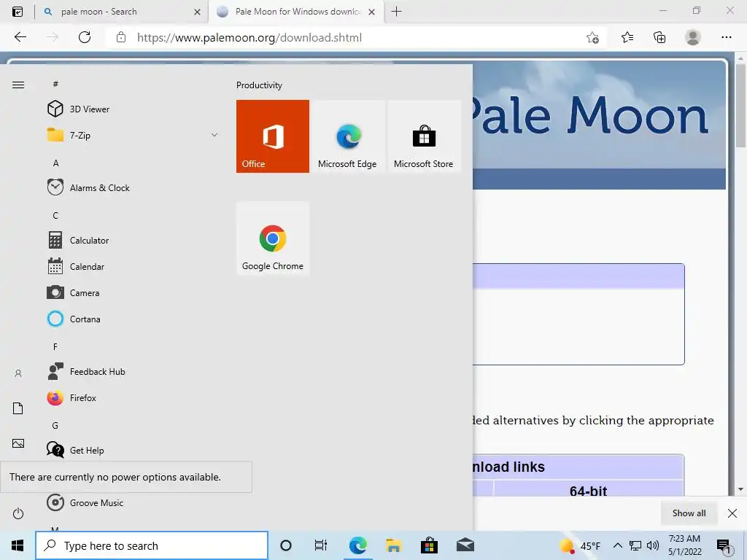Viewport: 747px width, 560px height.
Task: Open Get Help app
Action: click(x=133, y=450)
